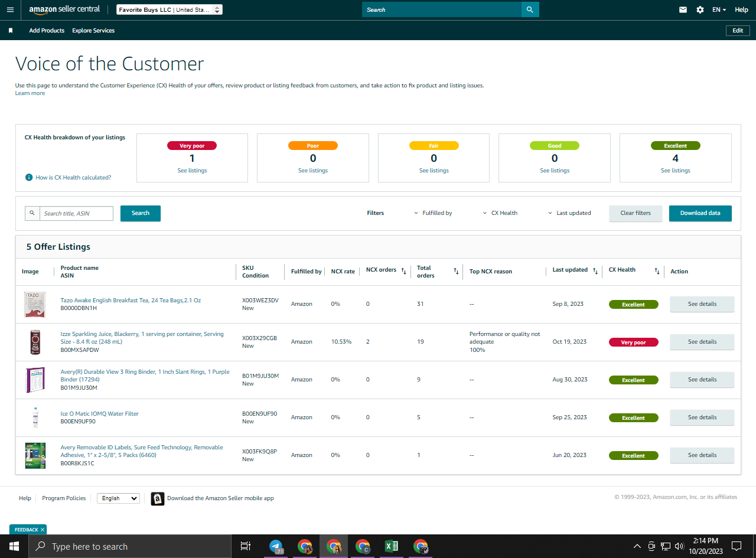Screen dimensions: 756x558
Task: Click the Feedback tab label
Action: (26, 530)
